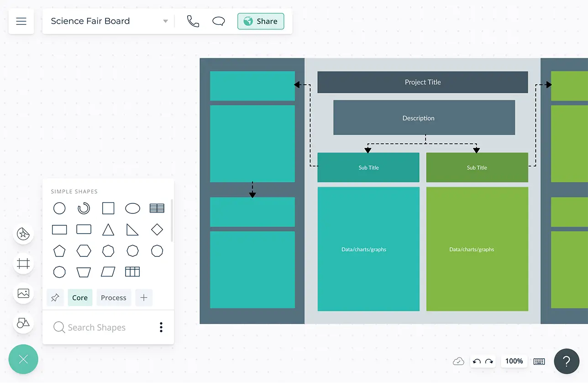
Task: Insert the two-column lined table shape
Action: click(x=157, y=208)
